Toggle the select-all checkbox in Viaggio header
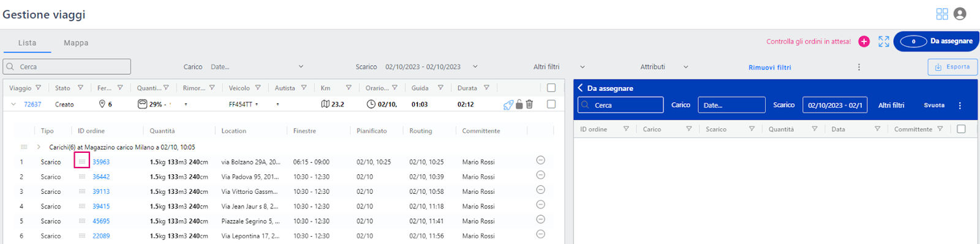This screenshot has width=980, height=244. tap(551, 87)
